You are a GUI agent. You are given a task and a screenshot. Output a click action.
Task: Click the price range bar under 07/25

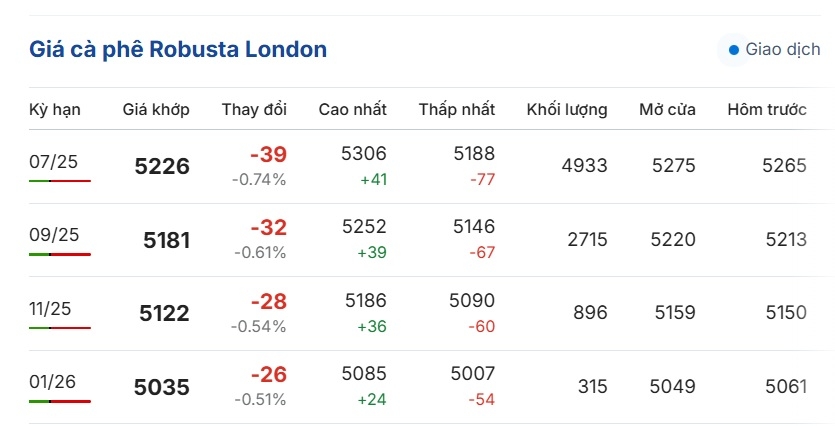tap(60, 181)
